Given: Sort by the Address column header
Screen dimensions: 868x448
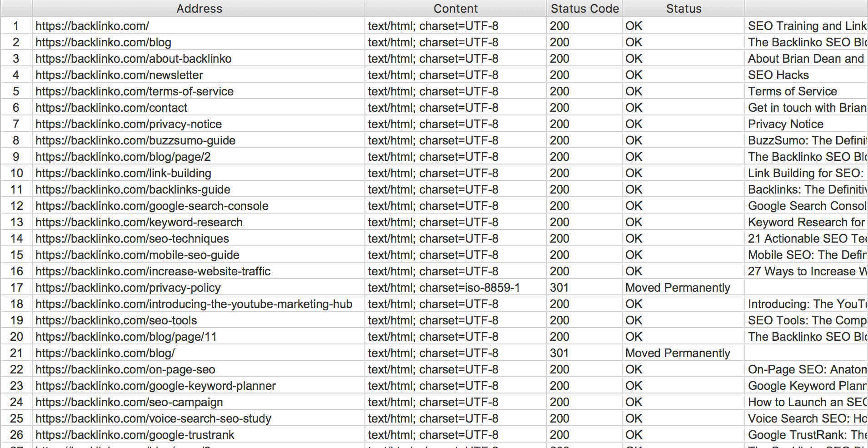Looking at the screenshot, I should (199, 9).
